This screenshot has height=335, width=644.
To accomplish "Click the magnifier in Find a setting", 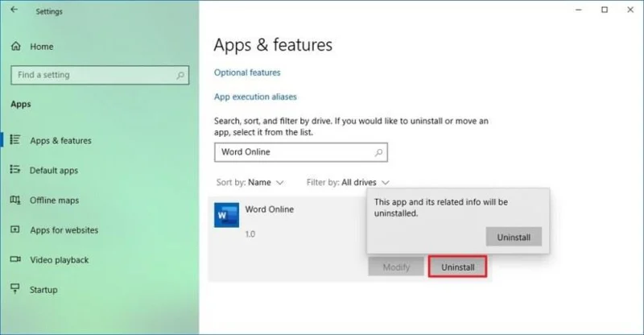I will tap(180, 75).
